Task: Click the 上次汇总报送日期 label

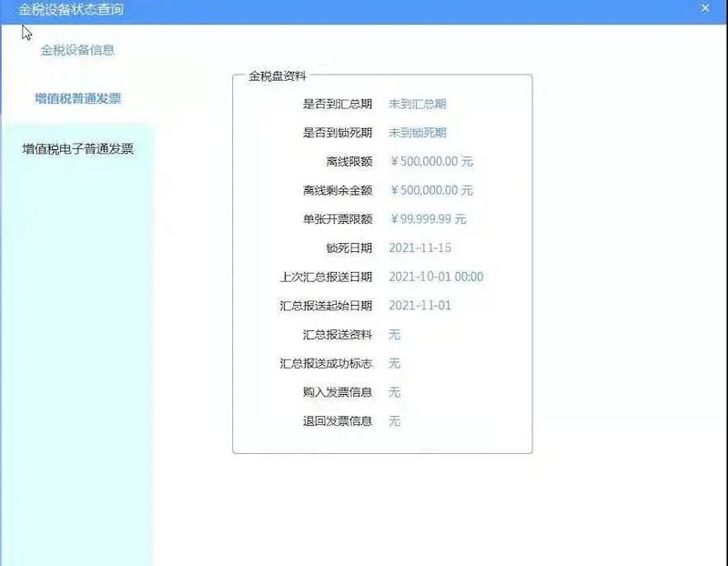Action: [x=326, y=277]
